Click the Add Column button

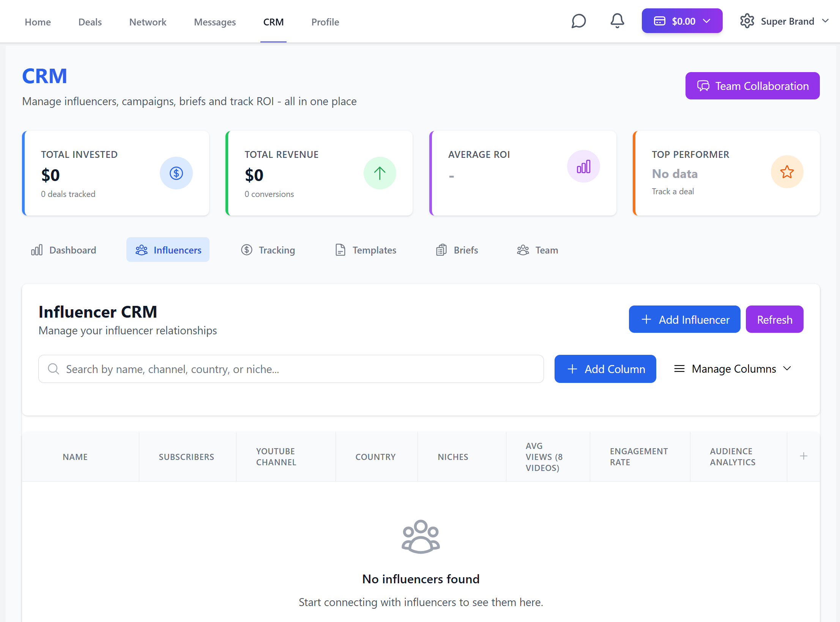[x=605, y=369]
